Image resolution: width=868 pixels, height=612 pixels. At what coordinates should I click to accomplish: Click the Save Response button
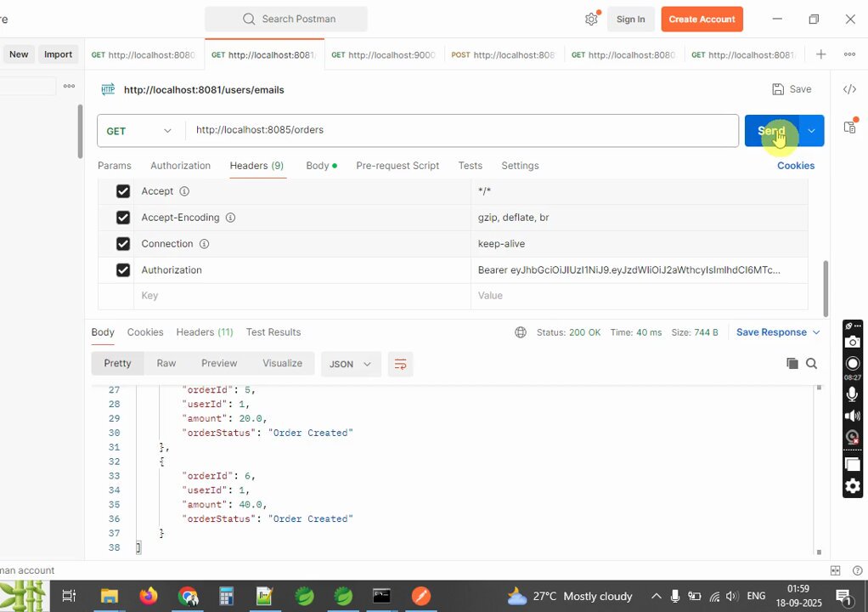point(771,332)
